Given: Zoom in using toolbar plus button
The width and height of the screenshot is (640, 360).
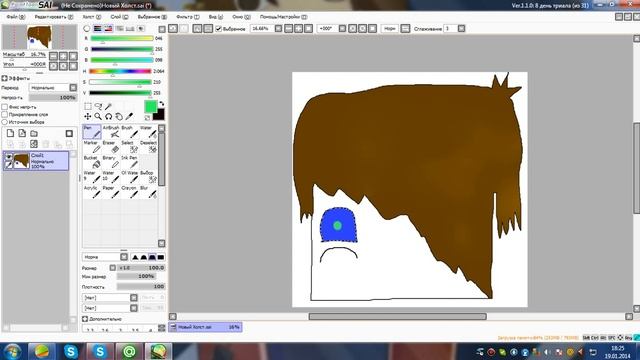Looking at the screenshot, I should click(x=298, y=29).
